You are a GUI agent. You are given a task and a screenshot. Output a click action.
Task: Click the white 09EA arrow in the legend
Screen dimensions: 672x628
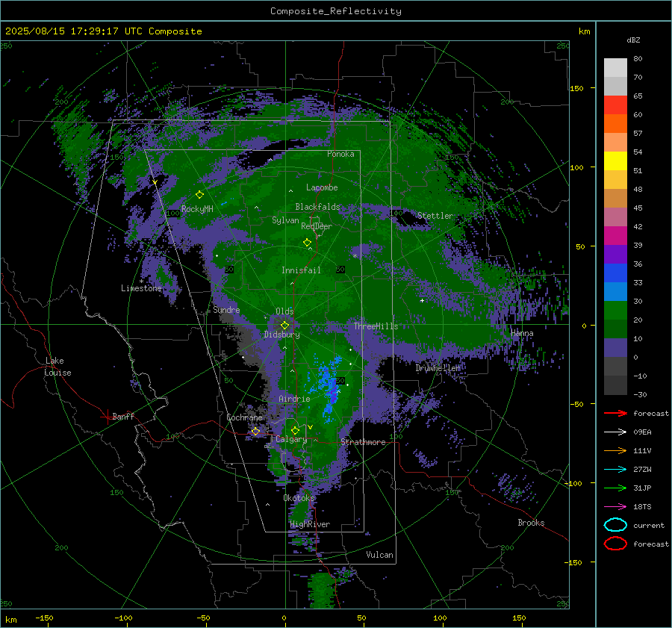(615, 432)
